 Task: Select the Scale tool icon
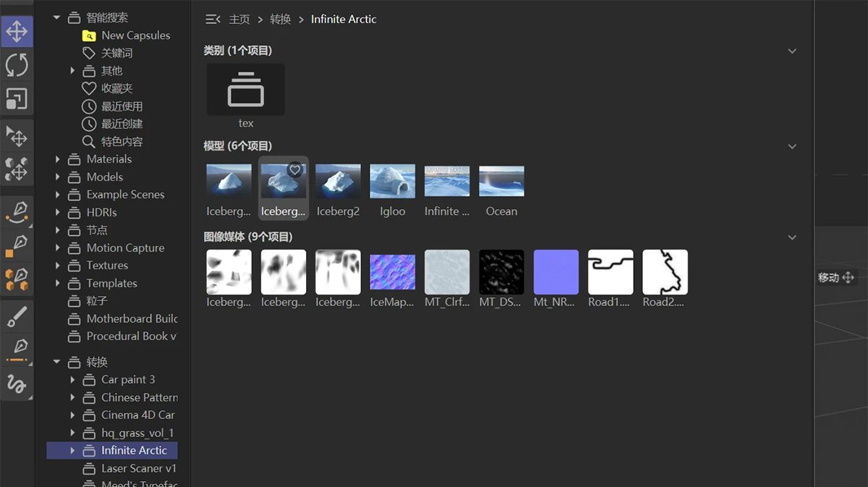17,98
